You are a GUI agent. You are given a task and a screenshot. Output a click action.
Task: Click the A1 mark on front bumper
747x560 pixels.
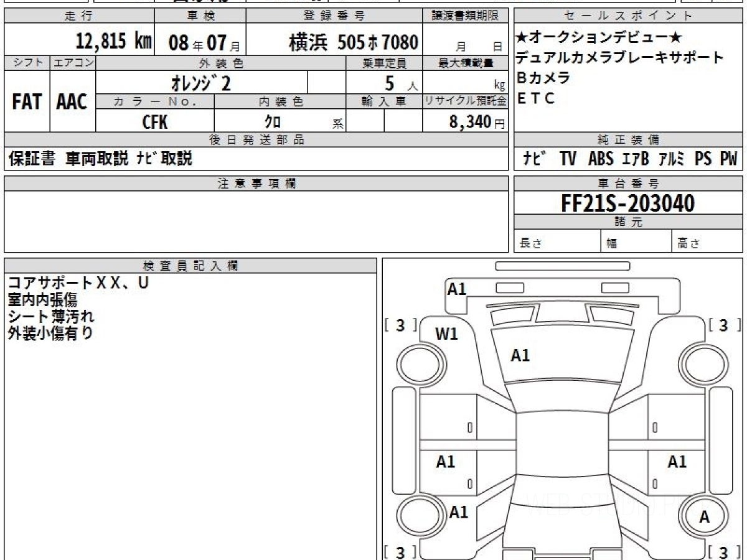point(457,289)
